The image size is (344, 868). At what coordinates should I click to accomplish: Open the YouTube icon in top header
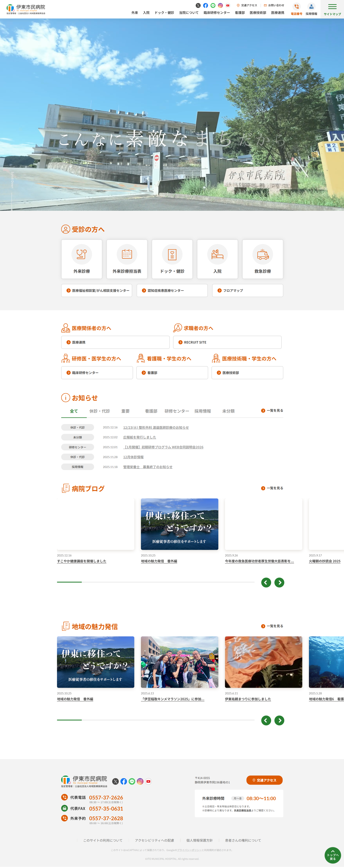pos(228,5)
